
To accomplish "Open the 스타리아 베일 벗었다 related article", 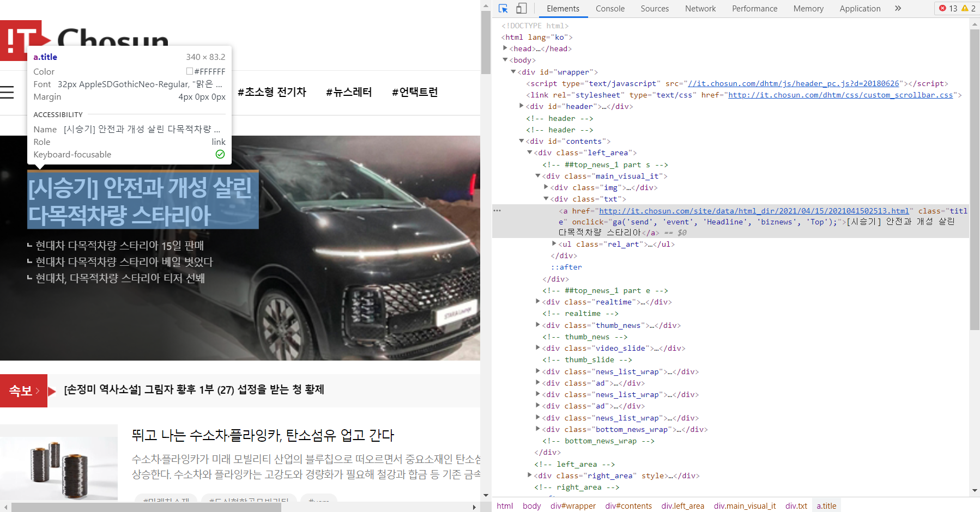I will 124,262.
